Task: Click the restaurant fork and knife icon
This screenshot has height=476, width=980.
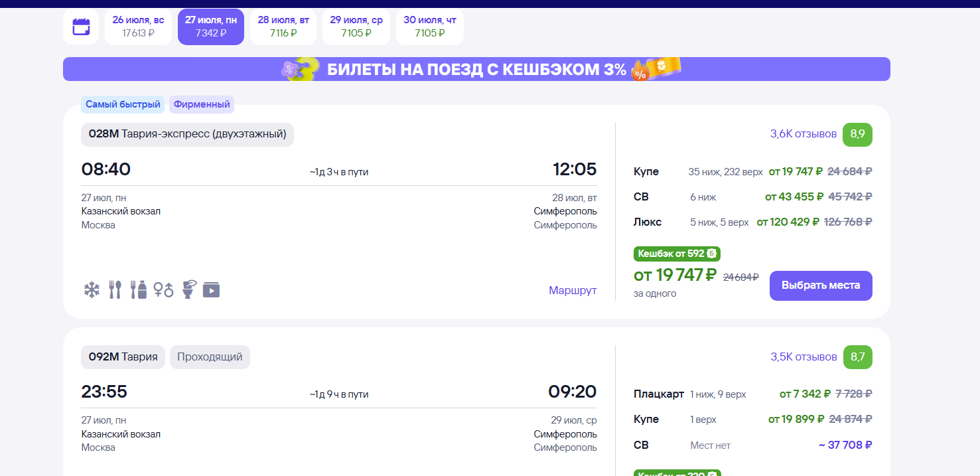Action: point(115,289)
